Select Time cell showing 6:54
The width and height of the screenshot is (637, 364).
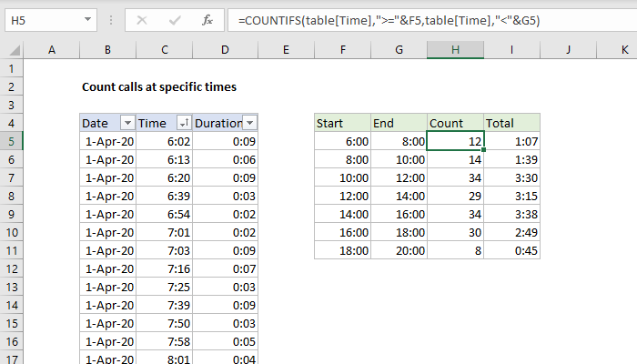[x=164, y=214]
